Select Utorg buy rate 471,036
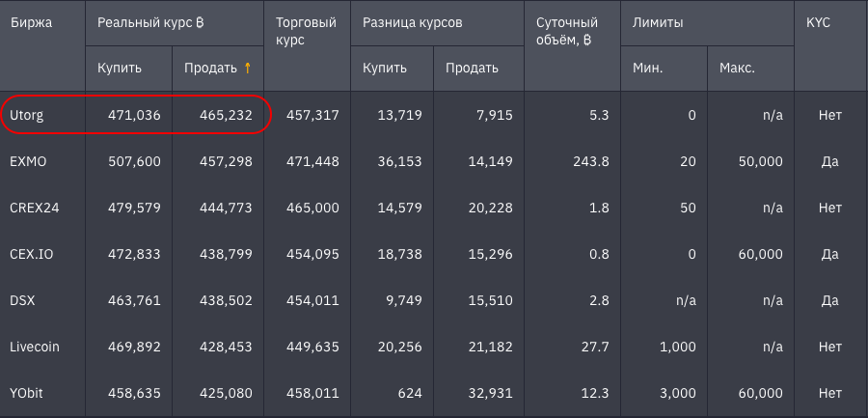 click(x=135, y=115)
